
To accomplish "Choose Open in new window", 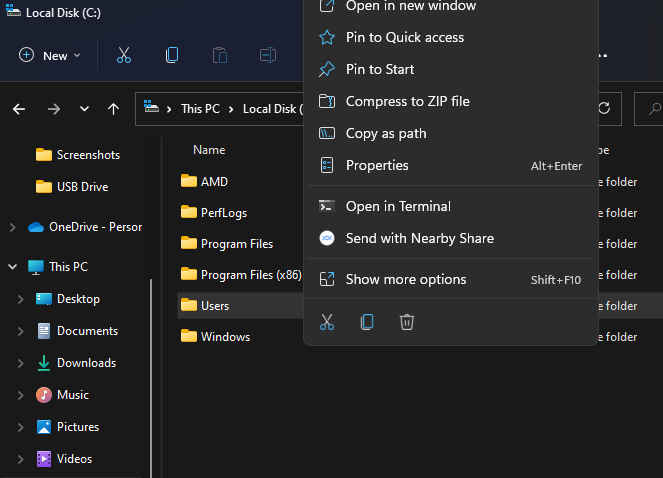I will 451,6.
